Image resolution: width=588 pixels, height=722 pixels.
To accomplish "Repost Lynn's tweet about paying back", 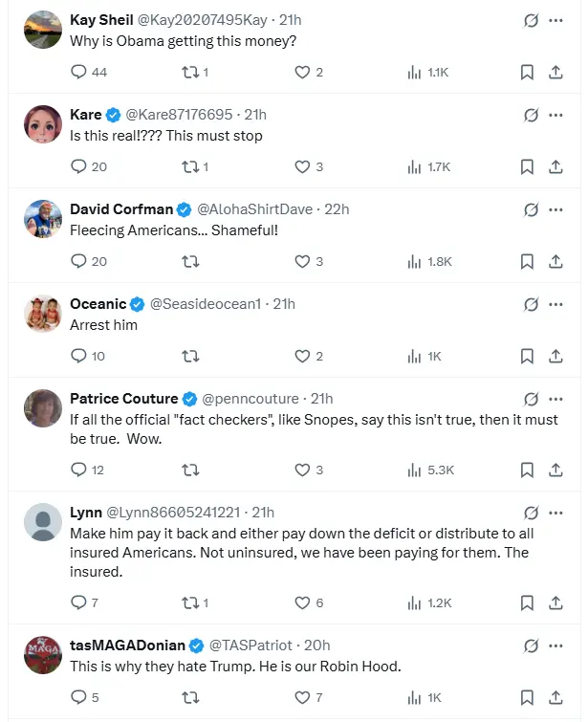I will pyautogui.click(x=189, y=602).
